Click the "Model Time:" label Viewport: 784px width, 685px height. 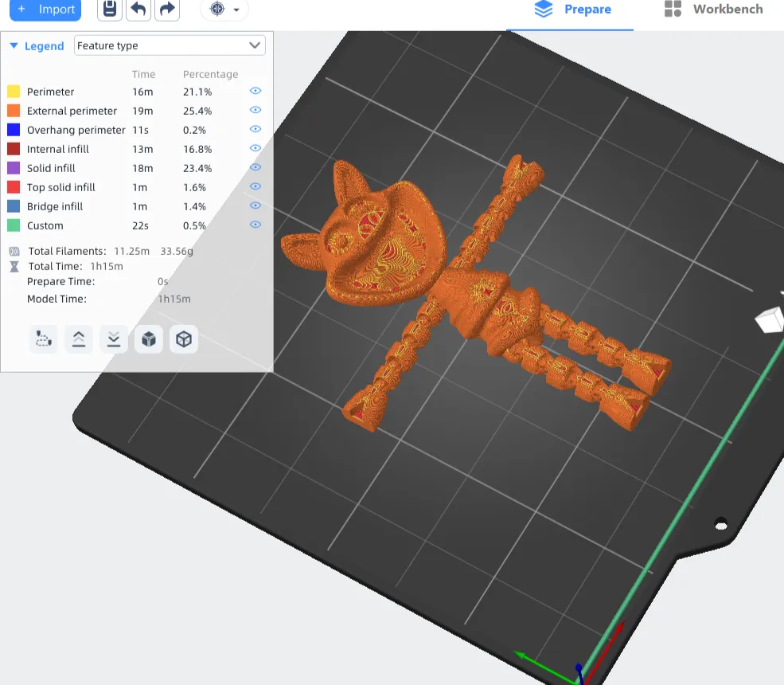click(57, 299)
